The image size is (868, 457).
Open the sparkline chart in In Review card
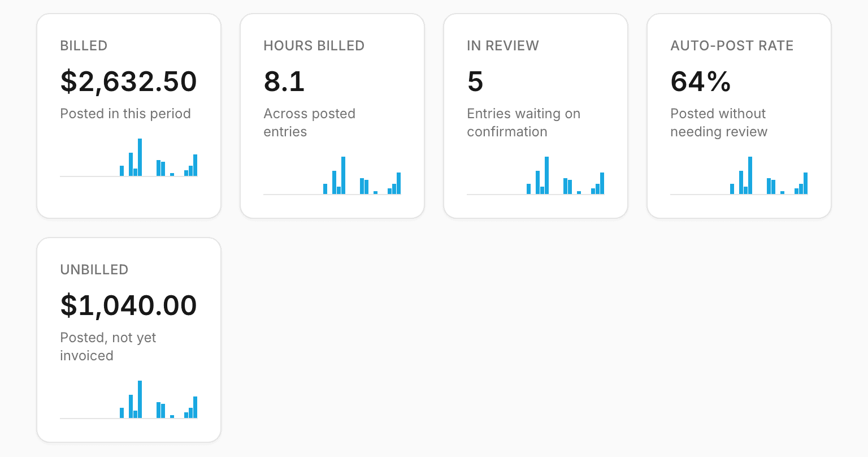tap(536, 176)
